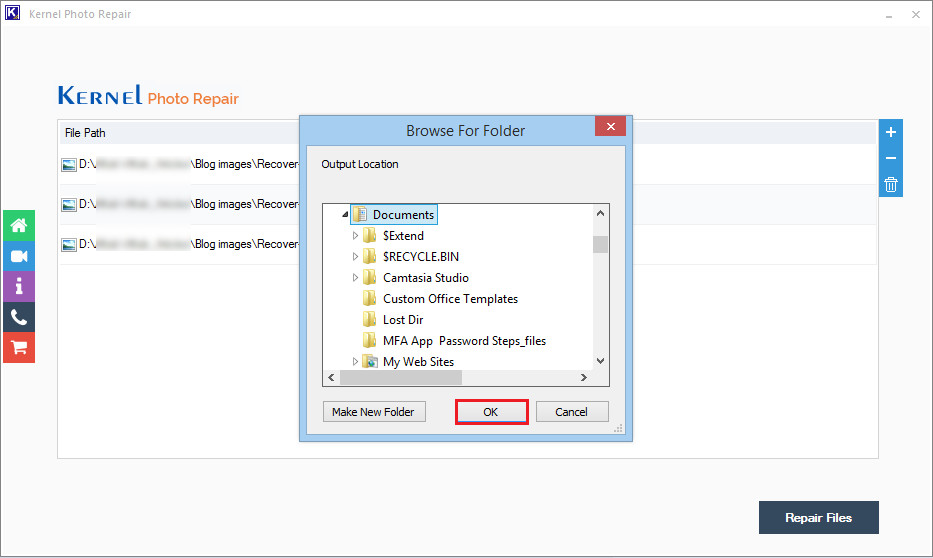
Task: Open the video camera sidebar icon
Action: (19, 256)
